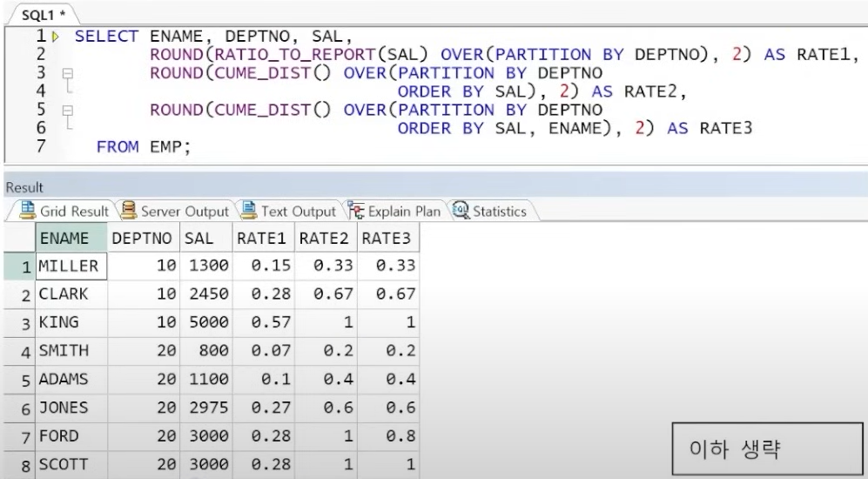Select the FORD name cell

71,436
